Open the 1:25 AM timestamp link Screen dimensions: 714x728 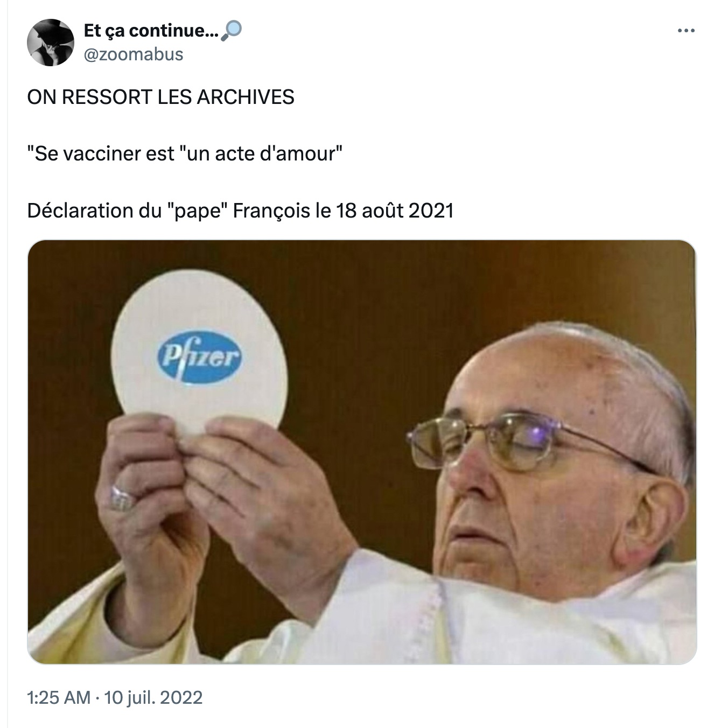(x=59, y=698)
